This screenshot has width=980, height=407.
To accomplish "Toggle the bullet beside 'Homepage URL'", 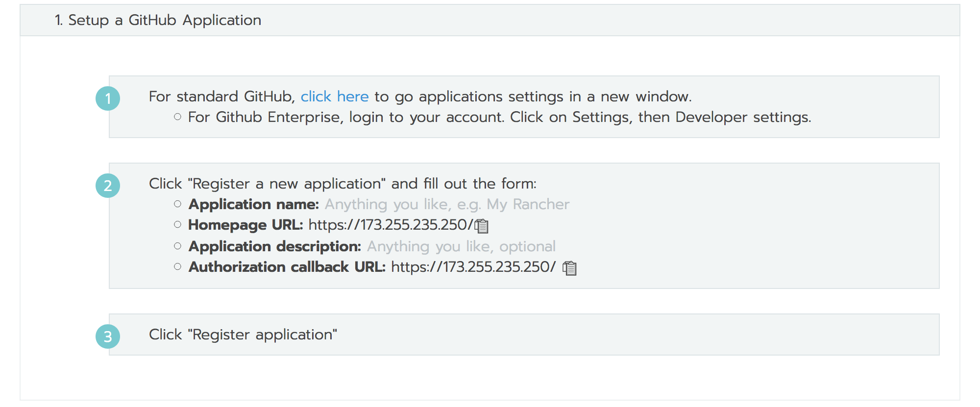I will point(177,225).
